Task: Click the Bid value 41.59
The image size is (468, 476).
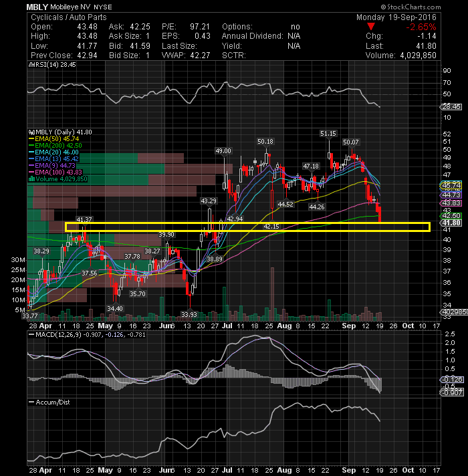Action: [140, 46]
